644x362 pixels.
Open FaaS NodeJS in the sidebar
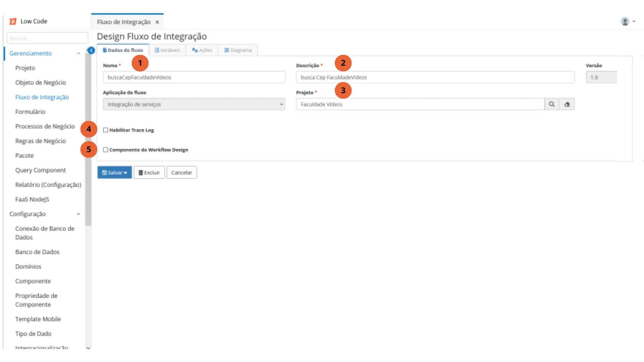point(32,199)
